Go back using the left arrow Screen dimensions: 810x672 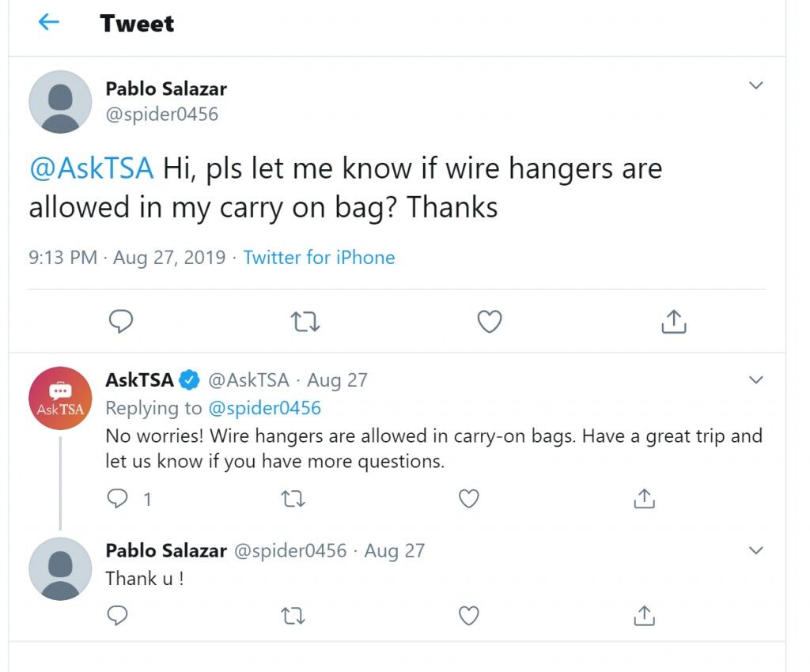point(49,21)
